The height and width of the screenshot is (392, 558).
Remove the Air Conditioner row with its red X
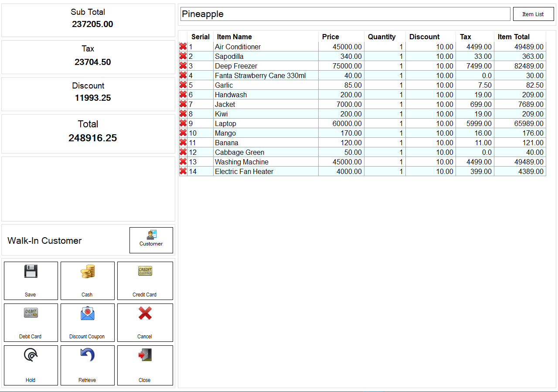click(183, 47)
